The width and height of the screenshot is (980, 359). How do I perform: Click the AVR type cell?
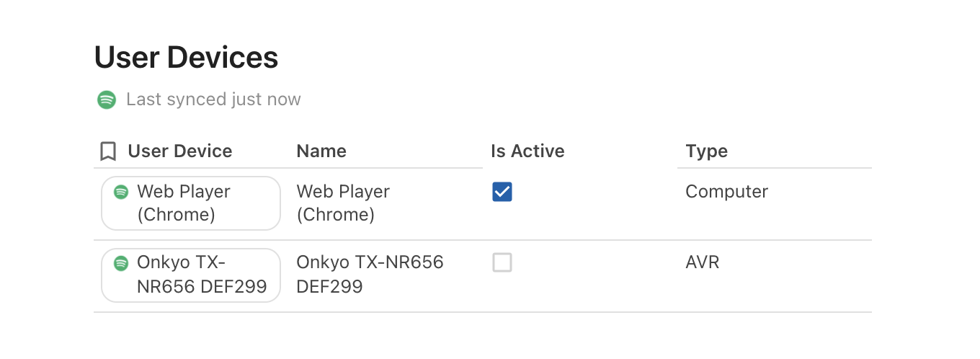click(703, 262)
